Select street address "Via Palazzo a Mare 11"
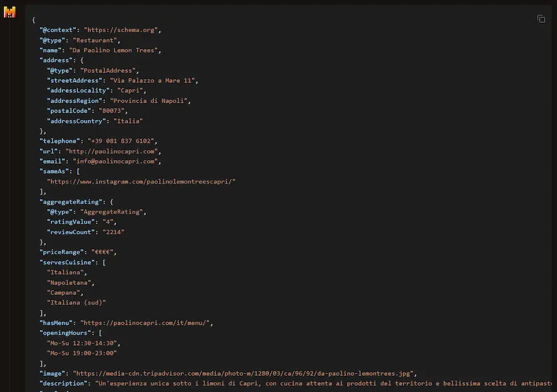 coord(152,80)
